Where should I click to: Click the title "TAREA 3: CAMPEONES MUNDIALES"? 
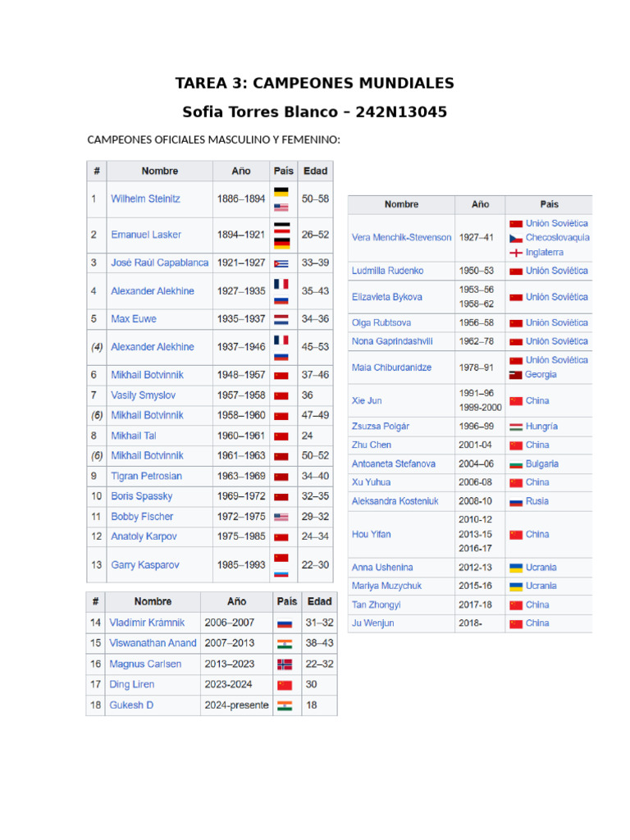click(314, 83)
